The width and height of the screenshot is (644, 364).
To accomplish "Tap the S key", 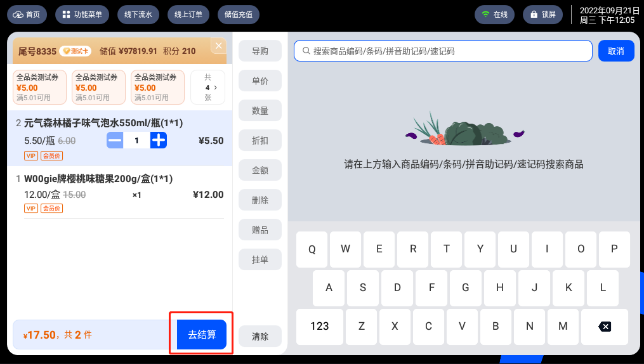I will coord(363,288).
